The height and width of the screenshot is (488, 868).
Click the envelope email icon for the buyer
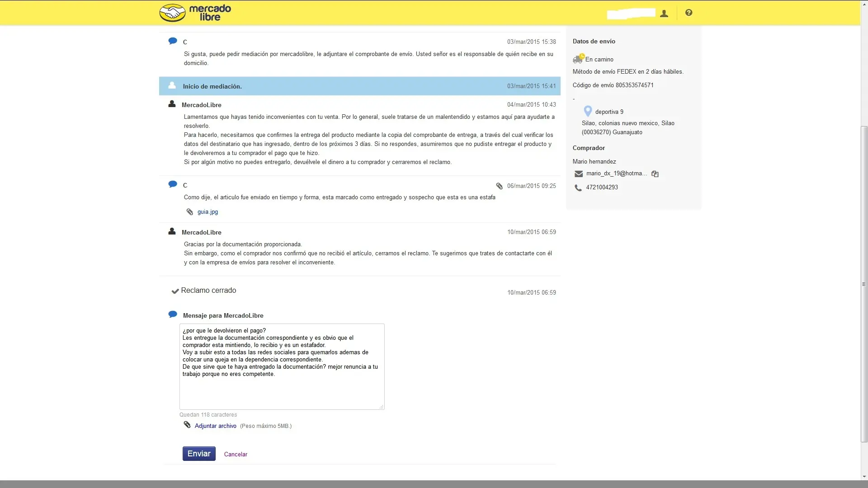click(578, 174)
